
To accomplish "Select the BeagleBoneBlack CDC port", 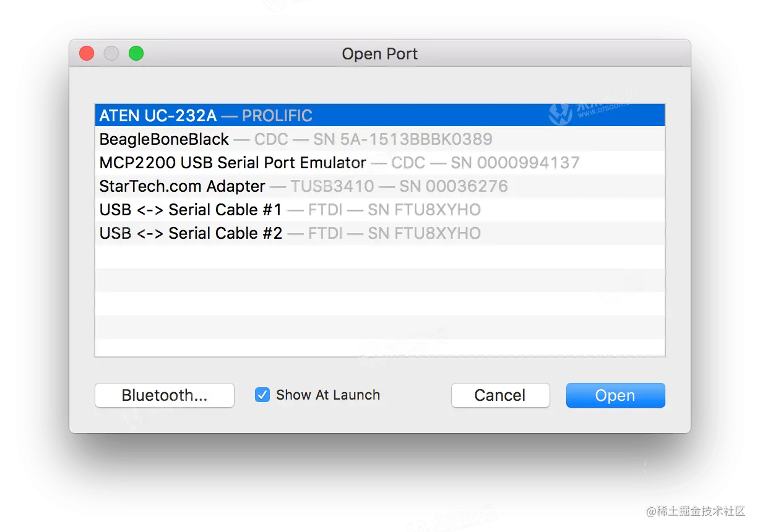I will (x=380, y=139).
